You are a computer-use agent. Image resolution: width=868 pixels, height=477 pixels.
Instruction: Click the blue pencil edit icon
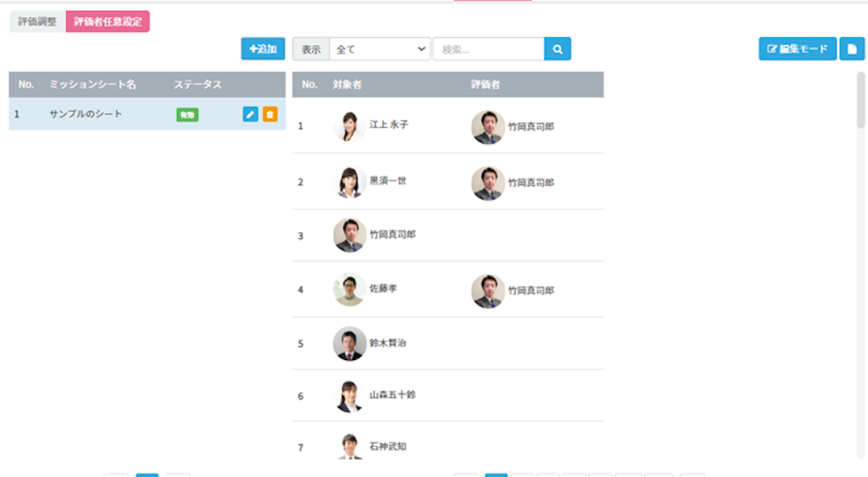(251, 114)
